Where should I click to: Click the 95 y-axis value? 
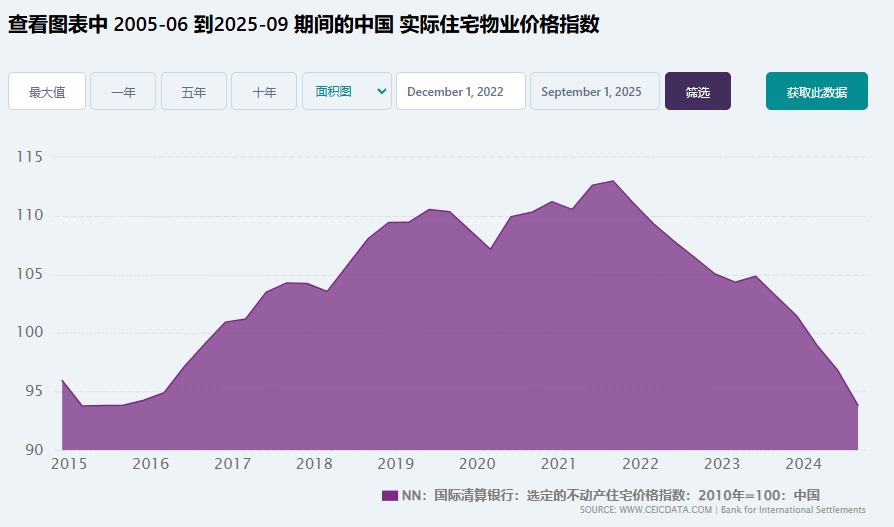34,391
